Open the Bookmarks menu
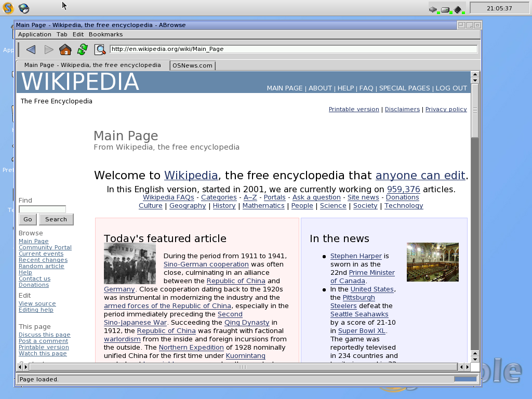This screenshot has width=532, height=399. coord(105,34)
